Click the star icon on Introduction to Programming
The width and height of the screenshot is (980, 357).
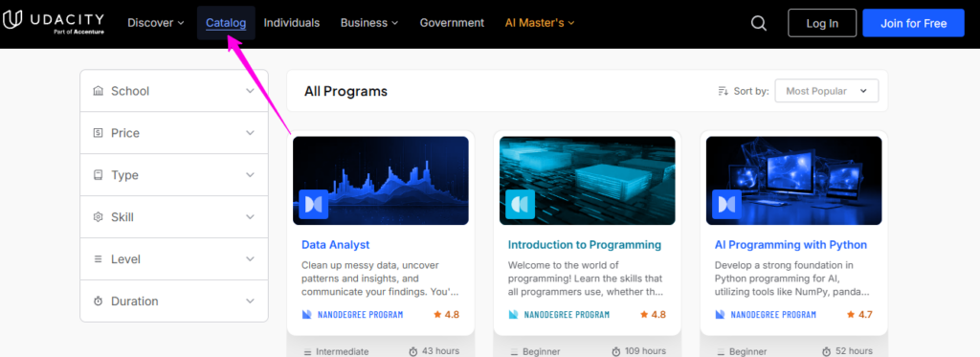pyautogui.click(x=644, y=315)
